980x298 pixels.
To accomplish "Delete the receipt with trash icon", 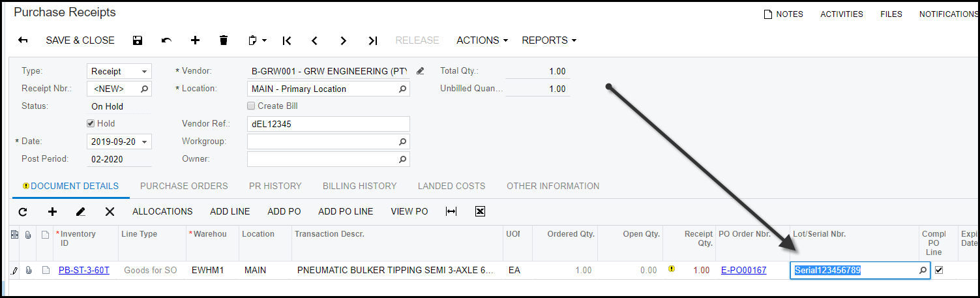I will click(224, 40).
